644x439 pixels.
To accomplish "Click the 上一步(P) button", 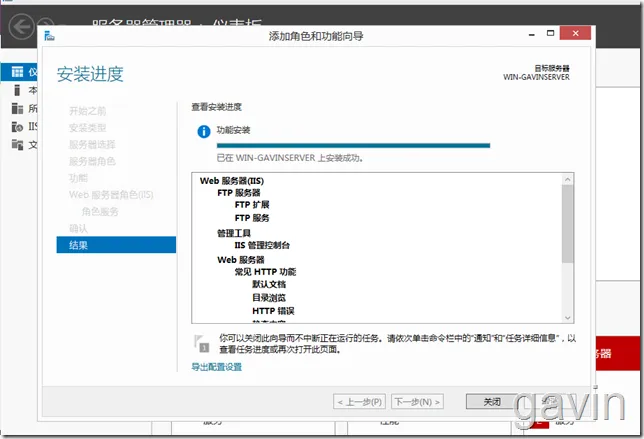I will 359,402.
